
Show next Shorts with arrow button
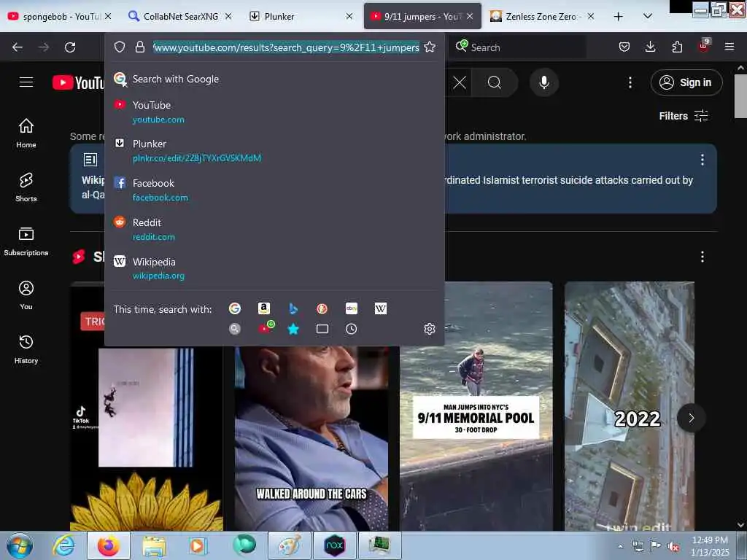click(691, 418)
